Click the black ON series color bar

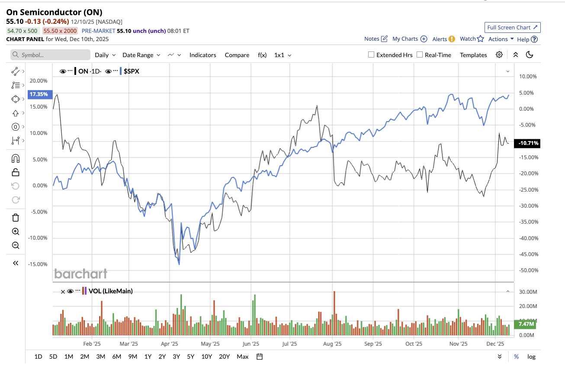75,71
